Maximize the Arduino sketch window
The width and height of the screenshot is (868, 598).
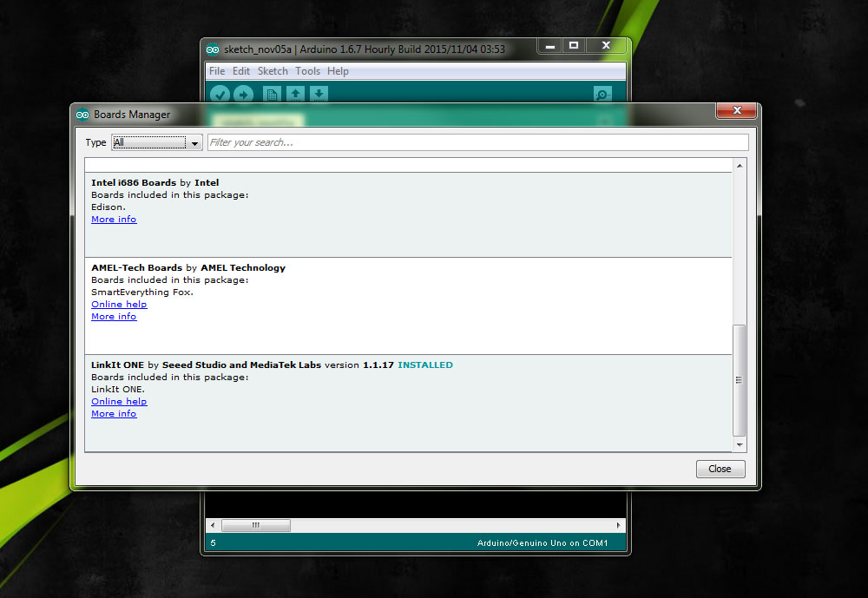pyautogui.click(x=574, y=46)
